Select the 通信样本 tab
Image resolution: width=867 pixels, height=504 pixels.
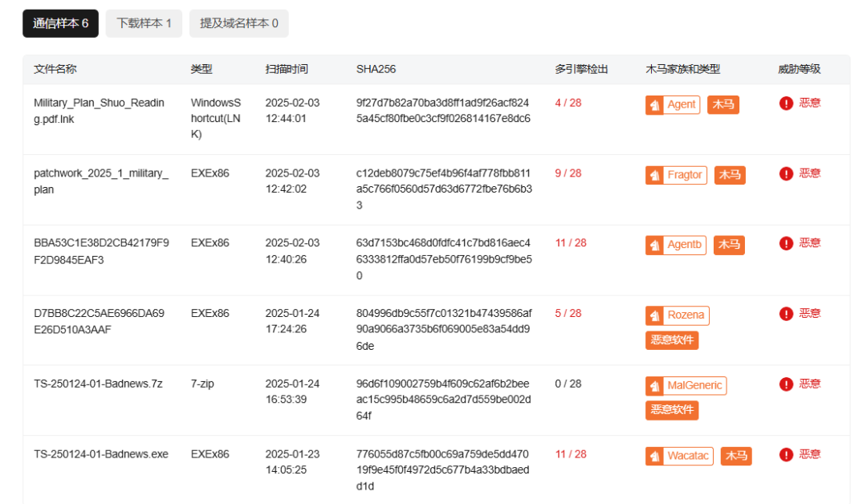pyautogui.click(x=60, y=23)
